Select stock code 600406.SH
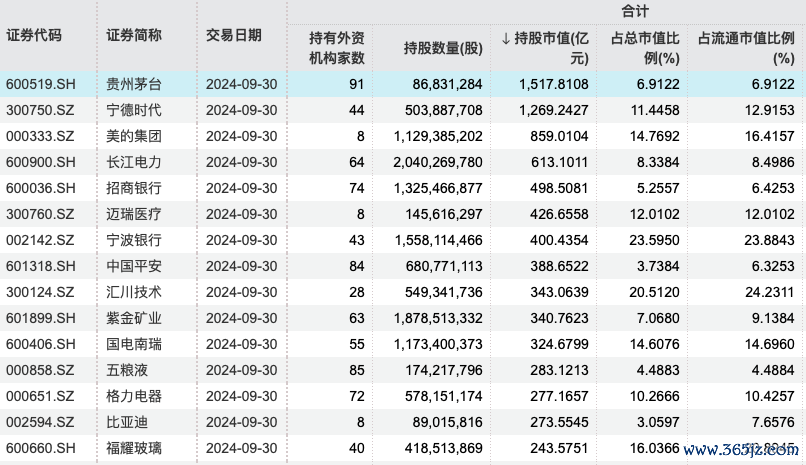This screenshot has height=465, width=806. coord(41,344)
